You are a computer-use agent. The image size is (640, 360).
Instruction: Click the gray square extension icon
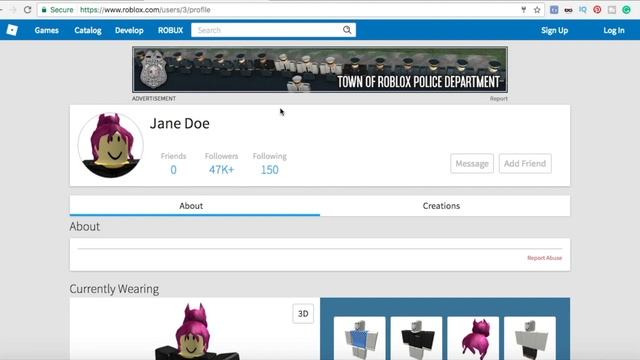(x=612, y=10)
